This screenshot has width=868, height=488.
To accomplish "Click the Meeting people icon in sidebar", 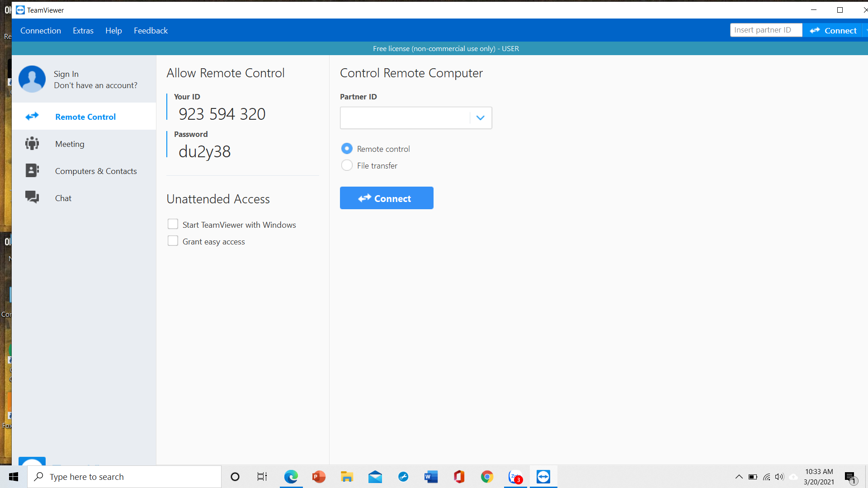I will [x=32, y=144].
